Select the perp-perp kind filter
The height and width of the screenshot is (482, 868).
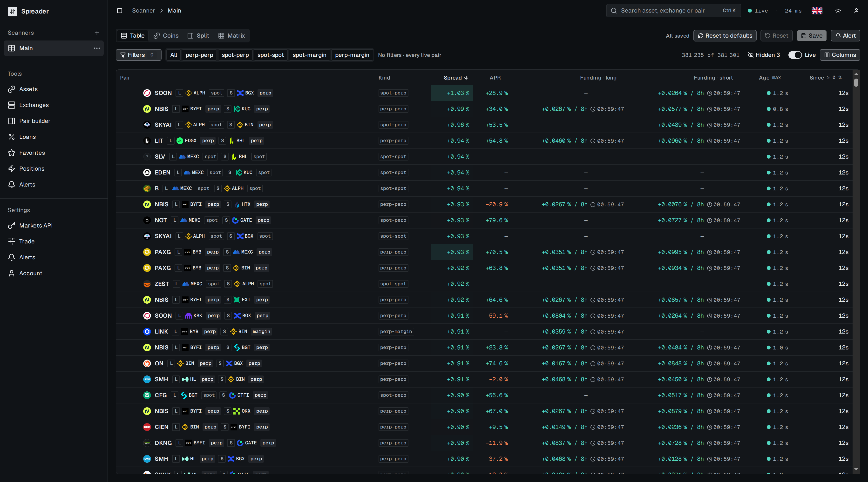[x=199, y=55]
